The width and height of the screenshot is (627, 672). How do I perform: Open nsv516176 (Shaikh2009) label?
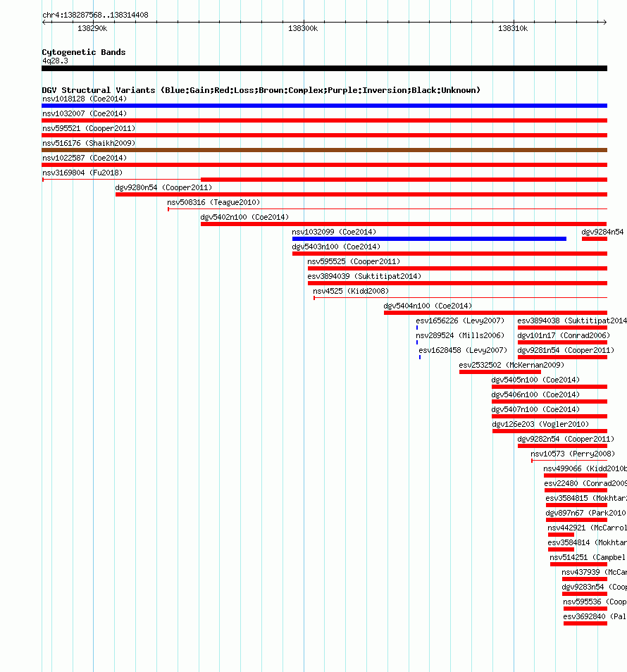point(89,143)
